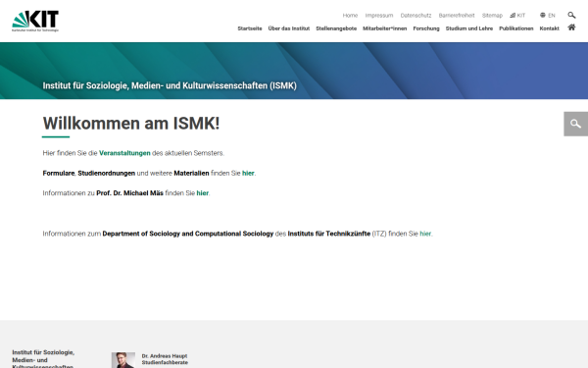Open the Über das Institut menu

(x=289, y=28)
